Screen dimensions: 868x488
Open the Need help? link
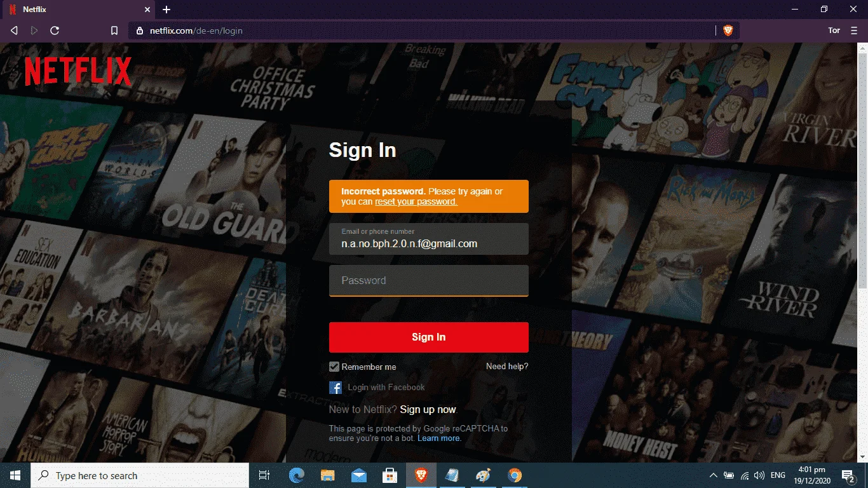click(507, 367)
